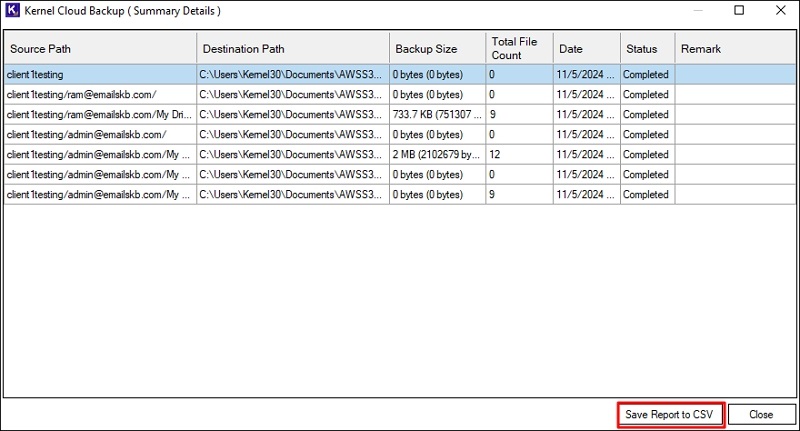Click the Date column header

[x=587, y=48]
